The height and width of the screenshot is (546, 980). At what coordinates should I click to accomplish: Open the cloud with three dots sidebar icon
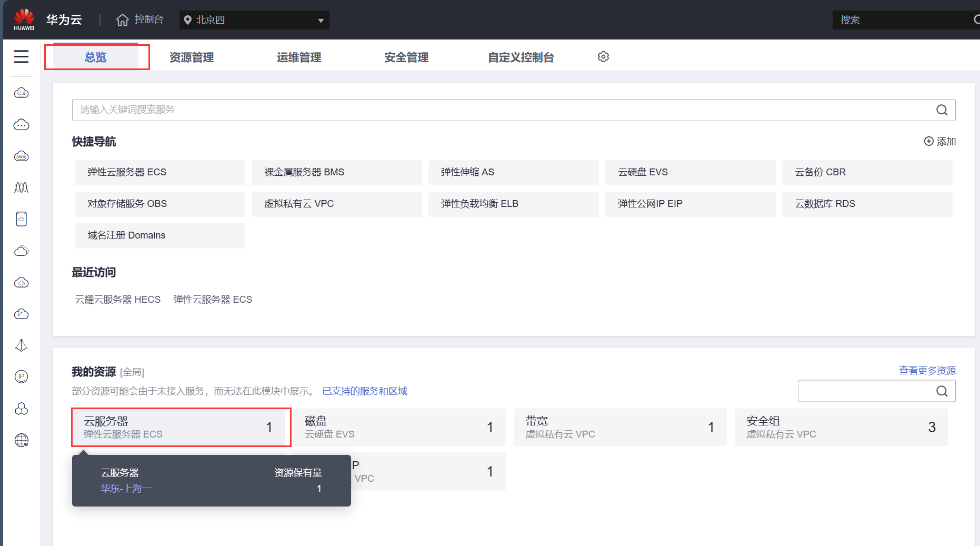coord(21,125)
